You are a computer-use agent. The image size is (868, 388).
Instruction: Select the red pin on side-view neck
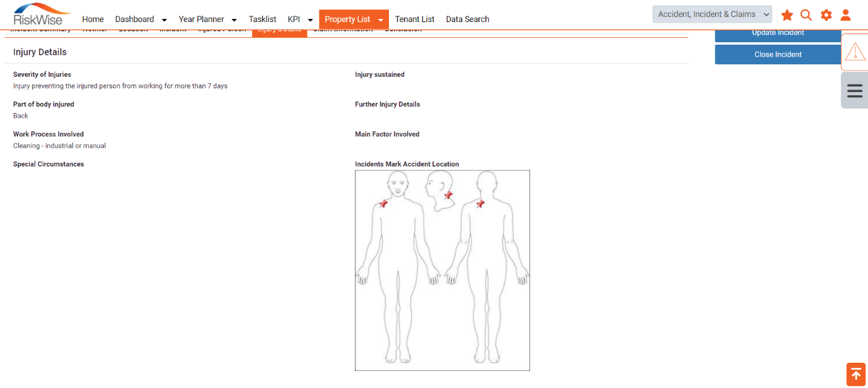tap(448, 195)
